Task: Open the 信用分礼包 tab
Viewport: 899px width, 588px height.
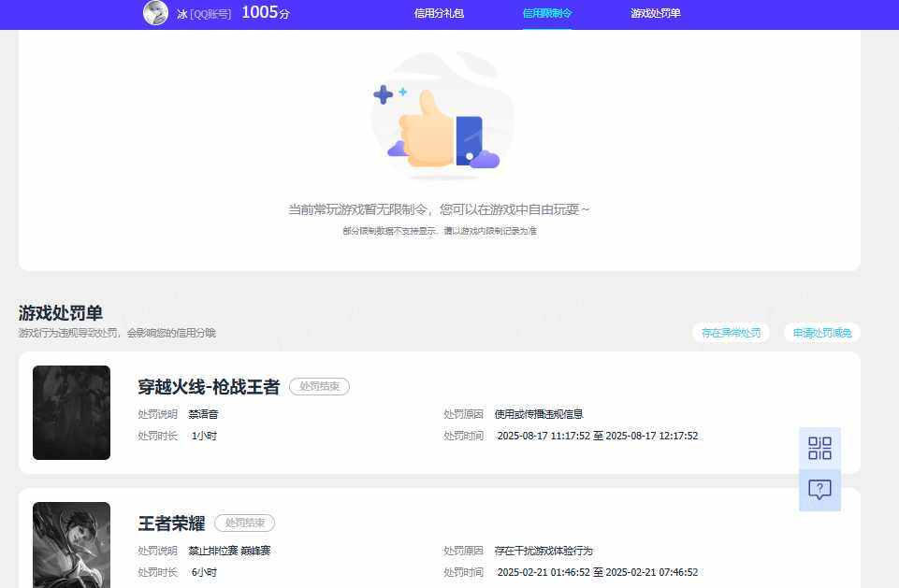Action: [439, 13]
